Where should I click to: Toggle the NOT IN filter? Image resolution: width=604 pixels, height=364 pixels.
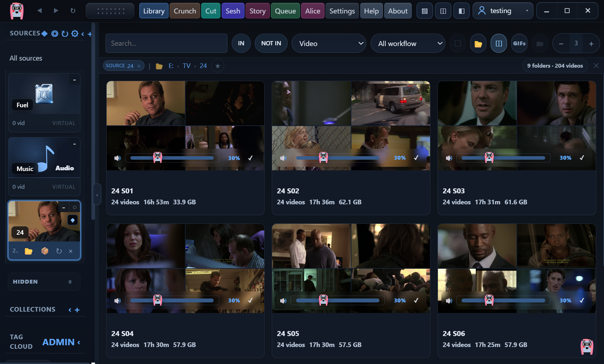point(271,43)
